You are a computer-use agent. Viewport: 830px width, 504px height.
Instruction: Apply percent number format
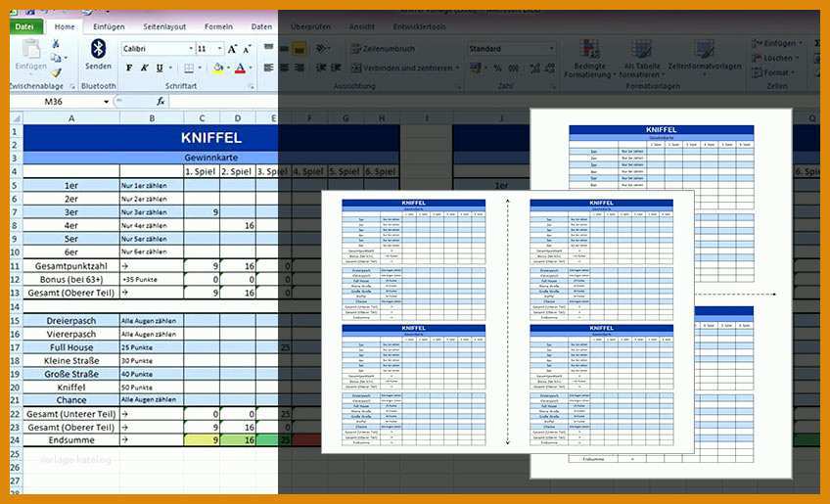(x=497, y=69)
